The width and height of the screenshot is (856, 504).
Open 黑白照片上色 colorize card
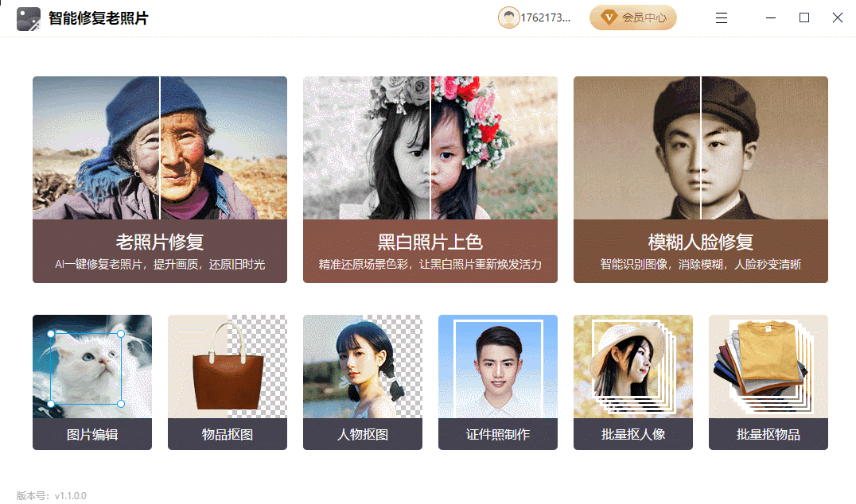pos(430,180)
